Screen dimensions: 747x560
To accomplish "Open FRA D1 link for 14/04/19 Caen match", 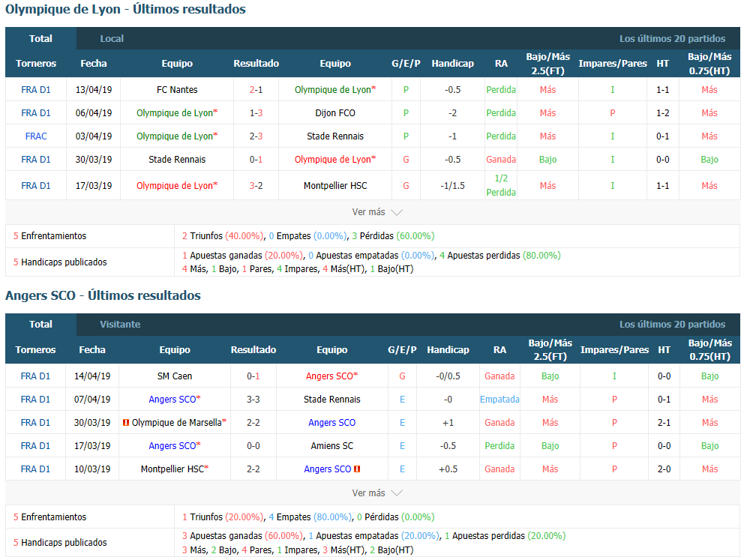I will click(x=35, y=376).
